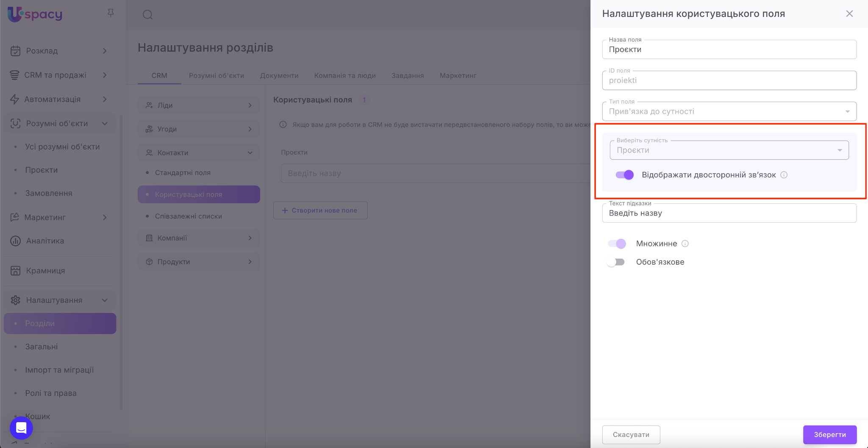
Task: Toggle the Множинне switch
Action: 617,243
